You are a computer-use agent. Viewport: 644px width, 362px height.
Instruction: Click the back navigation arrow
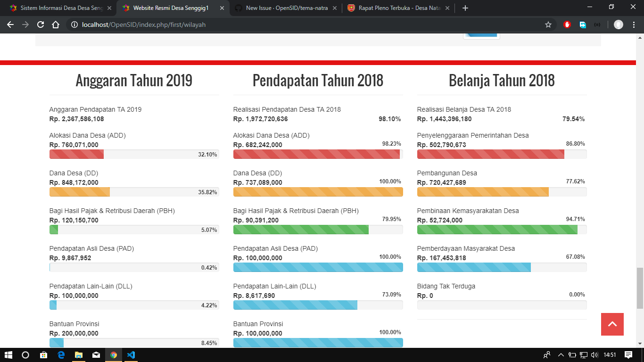tap(9, 24)
